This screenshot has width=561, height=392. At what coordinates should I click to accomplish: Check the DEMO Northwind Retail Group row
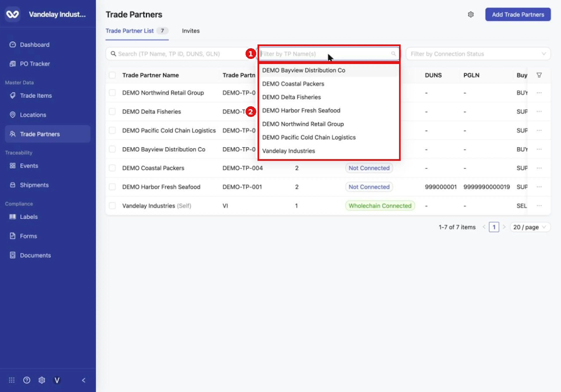point(112,93)
